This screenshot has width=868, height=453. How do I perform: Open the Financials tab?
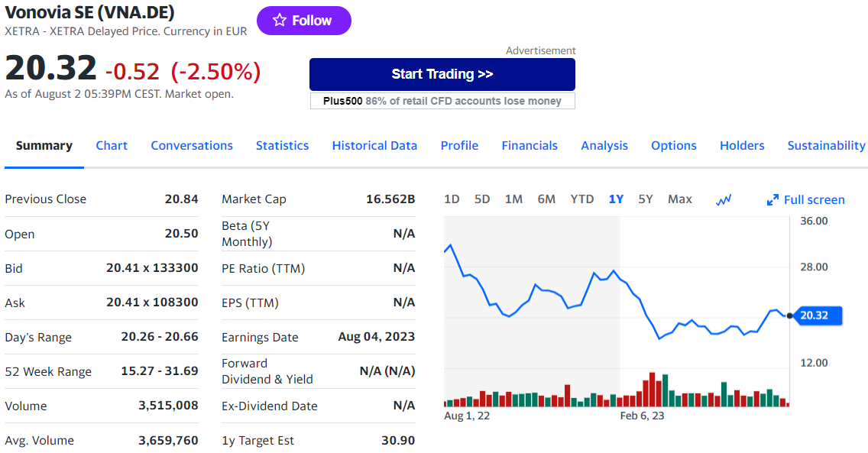(530, 145)
